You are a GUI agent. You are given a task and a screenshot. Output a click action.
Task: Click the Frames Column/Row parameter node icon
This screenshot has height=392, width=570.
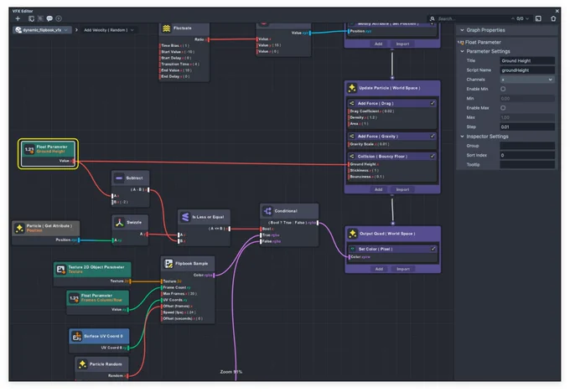74,298
